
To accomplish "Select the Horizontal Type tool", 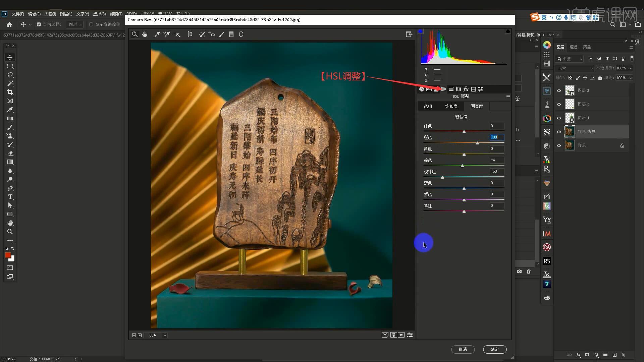I will (x=10, y=197).
